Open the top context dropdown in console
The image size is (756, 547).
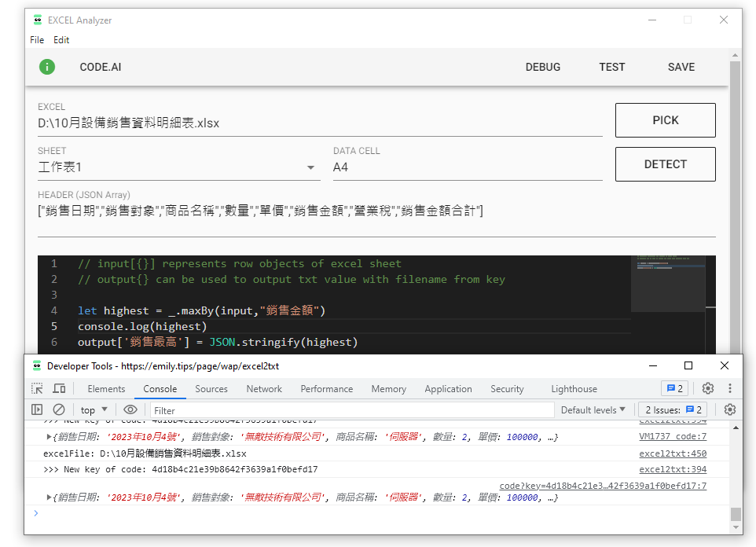94,410
